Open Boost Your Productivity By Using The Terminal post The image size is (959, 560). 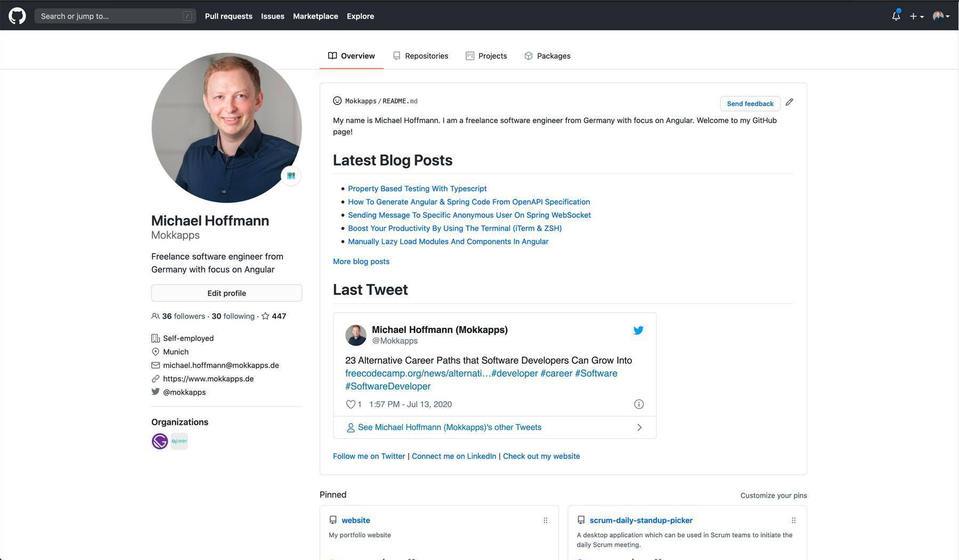click(x=455, y=228)
